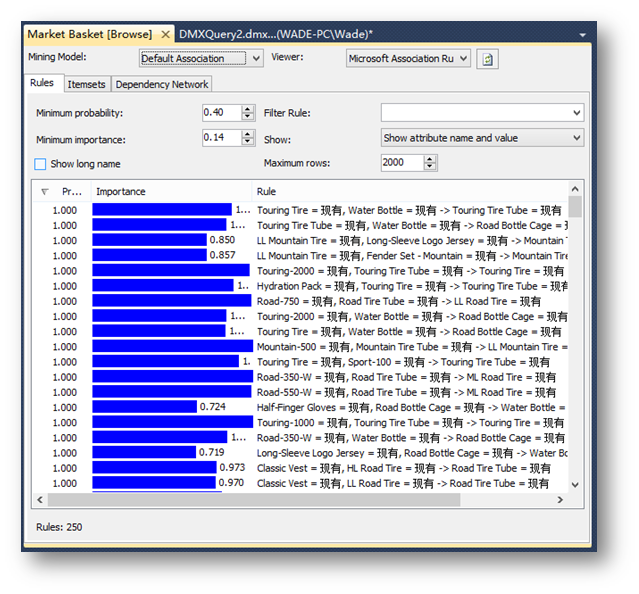Select rule Mountain-500, Mountain Tire Tube
This screenshot has height=594, width=639.
pyautogui.click(x=302, y=347)
